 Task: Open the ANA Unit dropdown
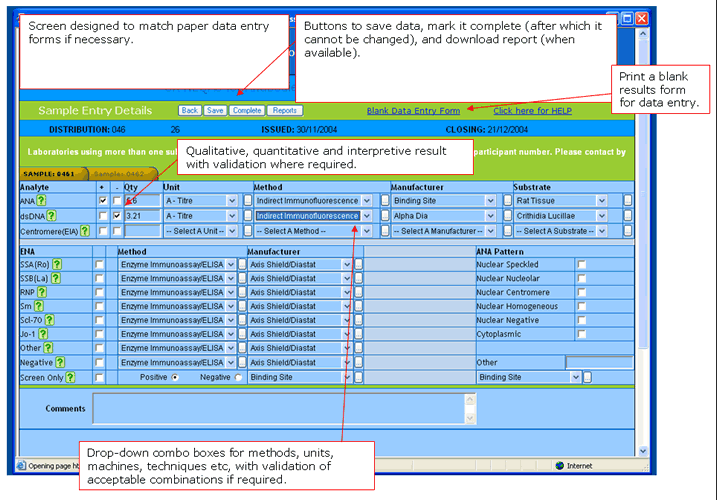pos(232,200)
